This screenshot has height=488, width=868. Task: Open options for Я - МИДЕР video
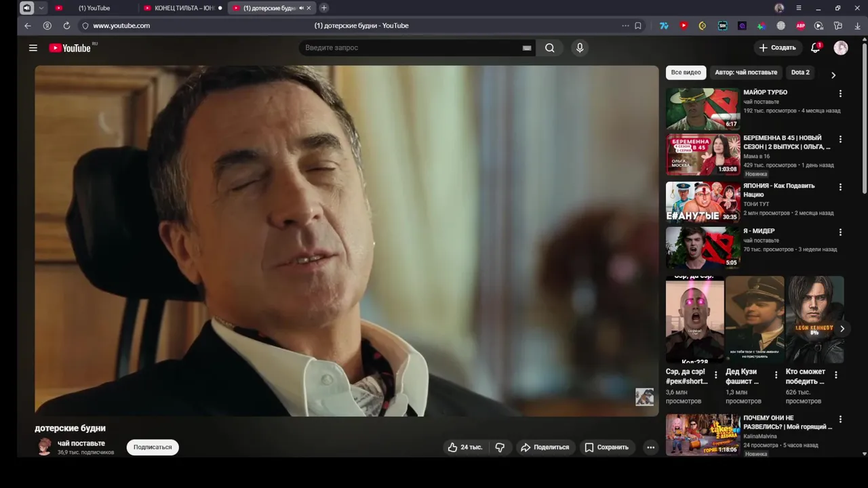tap(840, 232)
